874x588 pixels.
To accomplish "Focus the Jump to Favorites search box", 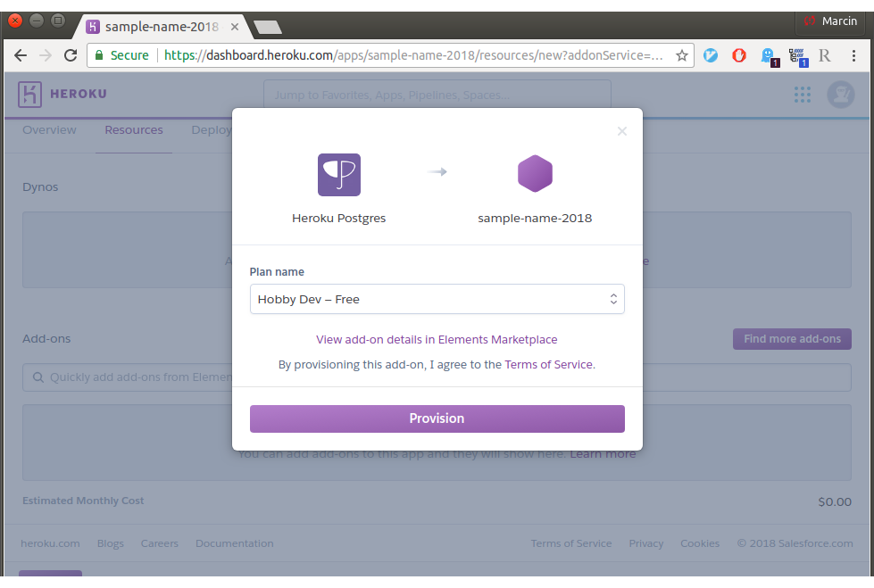I will [x=437, y=95].
